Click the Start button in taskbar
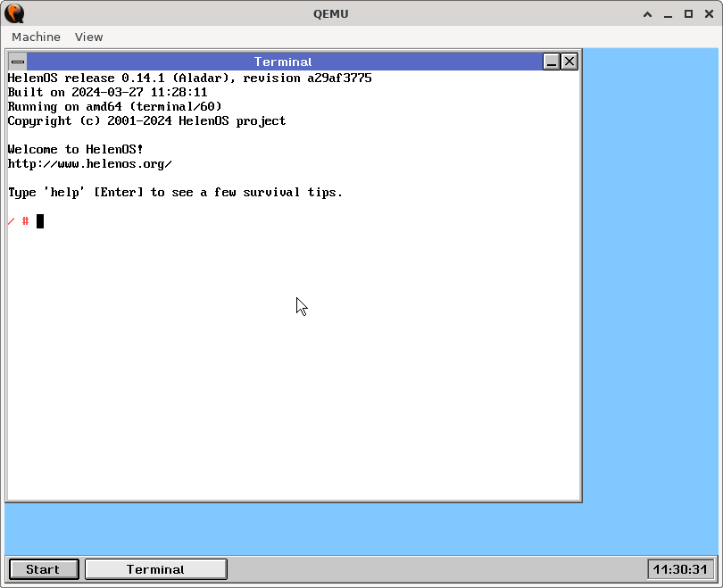The height and width of the screenshot is (588, 723). coord(44,569)
